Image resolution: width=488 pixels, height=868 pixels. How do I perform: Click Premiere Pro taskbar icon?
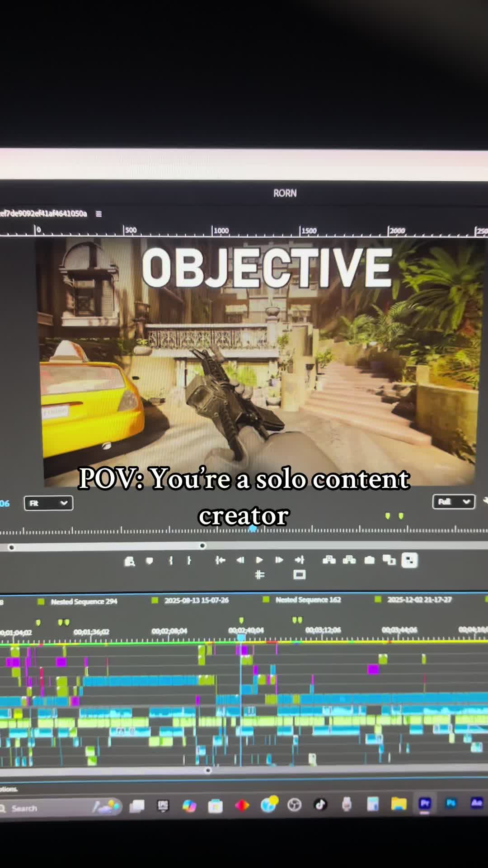(x=425, y=803)
